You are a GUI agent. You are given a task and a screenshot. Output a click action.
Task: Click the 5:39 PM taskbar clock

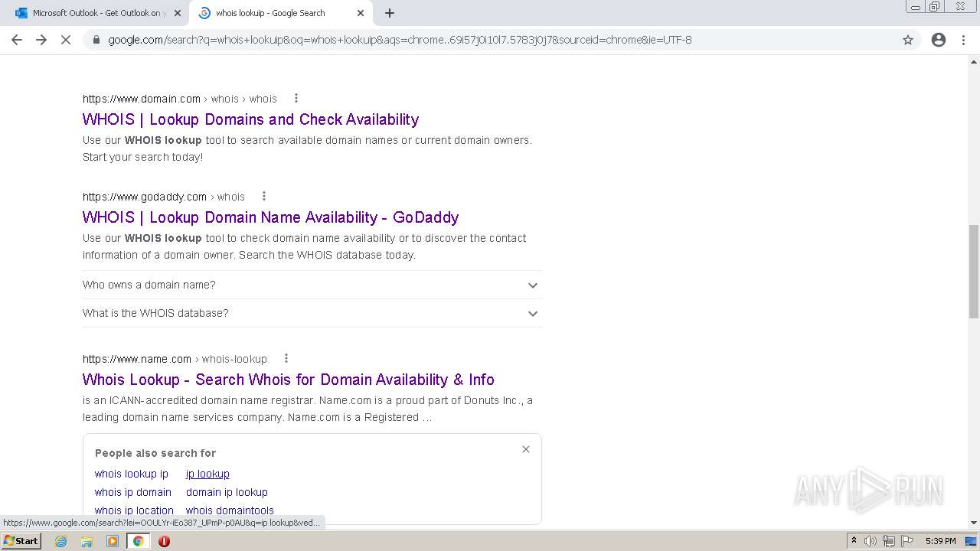click(940, 541)
